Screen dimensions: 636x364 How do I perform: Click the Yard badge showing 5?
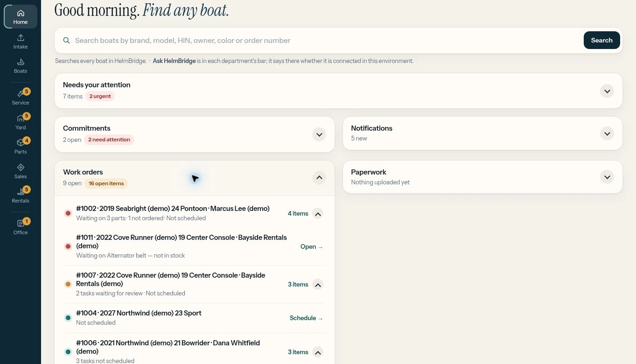pyautogui.click(x=27, y=116)
